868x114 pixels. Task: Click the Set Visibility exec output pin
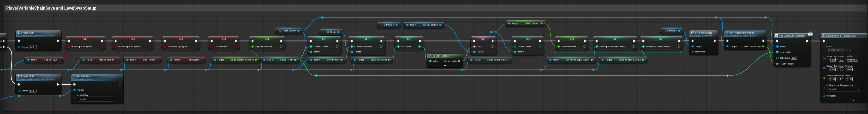120,84
